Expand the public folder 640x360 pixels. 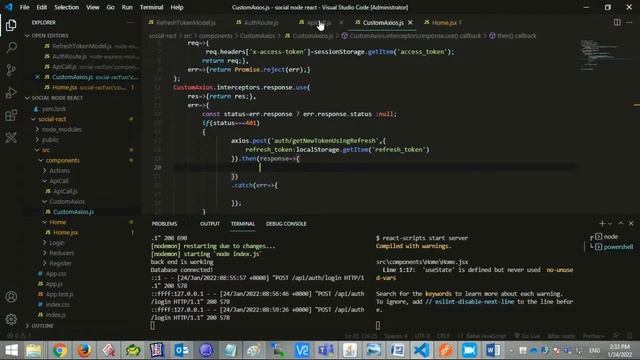(x=50, y=140)
